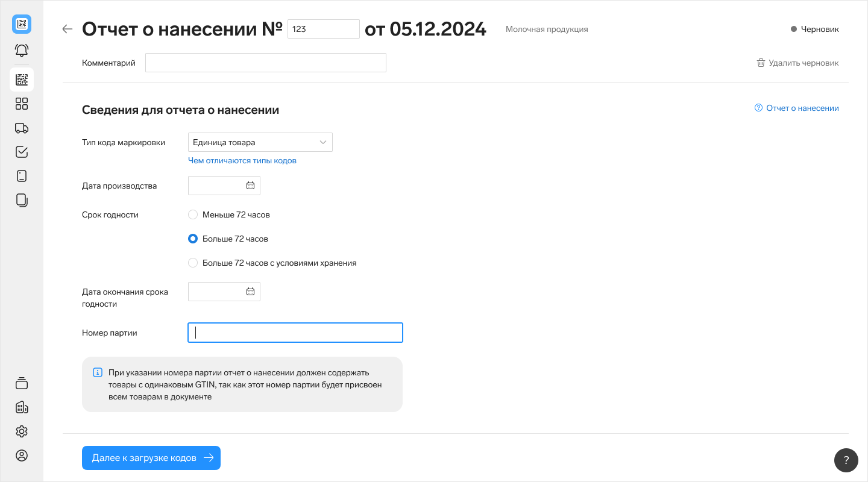Click 'Сведения для отчета о нанесении' heading

181,110
